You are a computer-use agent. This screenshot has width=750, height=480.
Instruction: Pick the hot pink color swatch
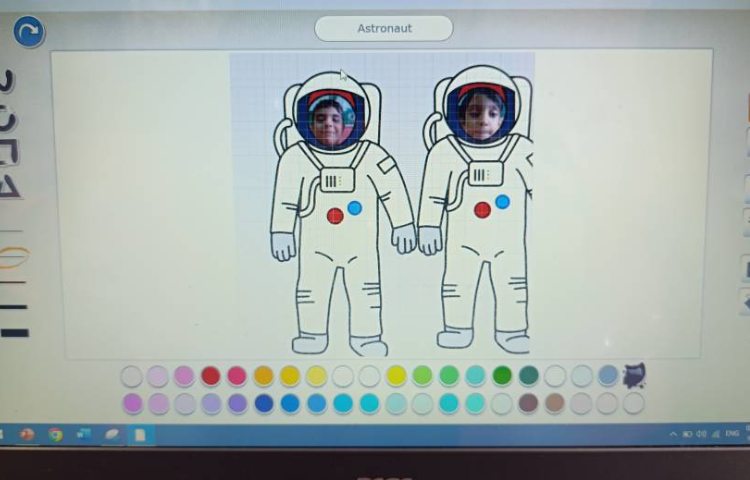point(237,376)
